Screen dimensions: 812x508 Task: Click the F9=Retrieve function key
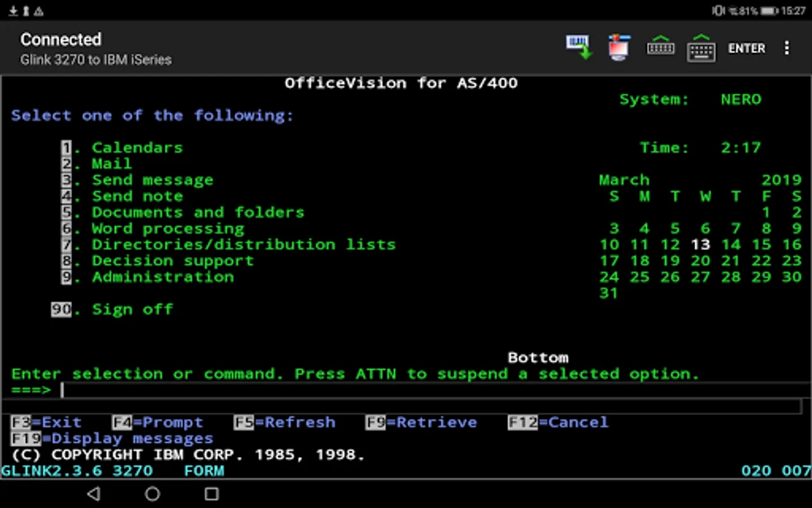coord(421,422)
